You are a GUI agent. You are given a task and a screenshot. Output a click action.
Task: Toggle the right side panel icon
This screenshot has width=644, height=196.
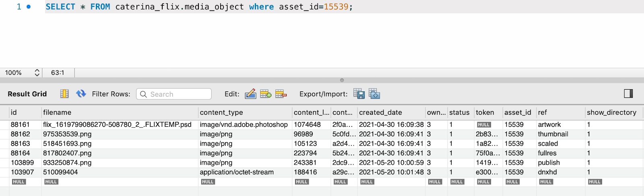[x=628, y=93]
